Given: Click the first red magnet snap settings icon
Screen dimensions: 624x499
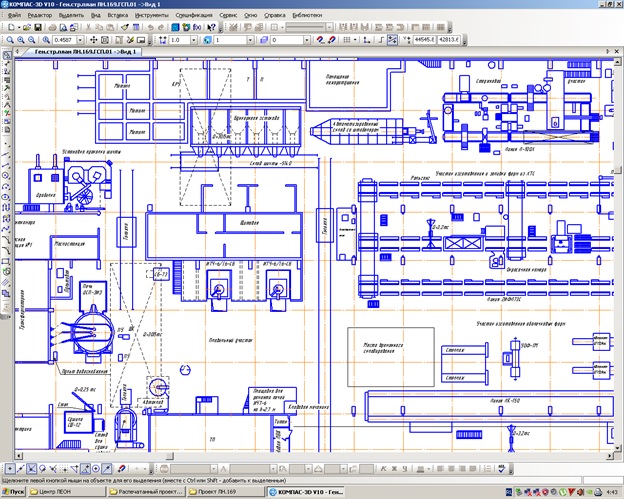Looking at the screenshot, I should point(320,40).
